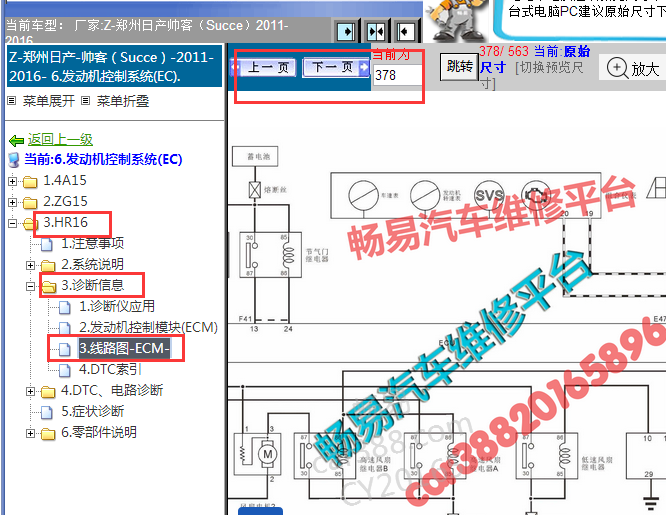The height and width of the screenshot is (515, 666).
Task: Collapse the 3.诊断信息 node
Action: [x=30, y=286]
